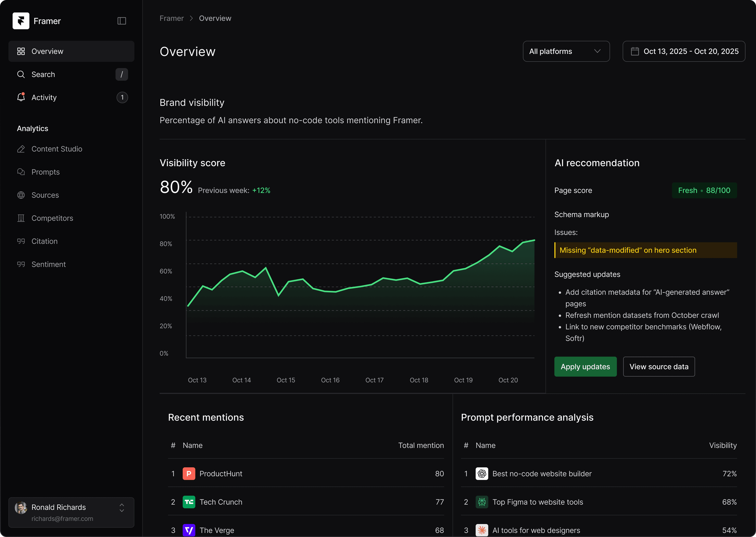Image resolution: width=756 pixels, height=537 pixels.
Task: Expand the Ronald Richards account switcher
Action: (122, 508)
